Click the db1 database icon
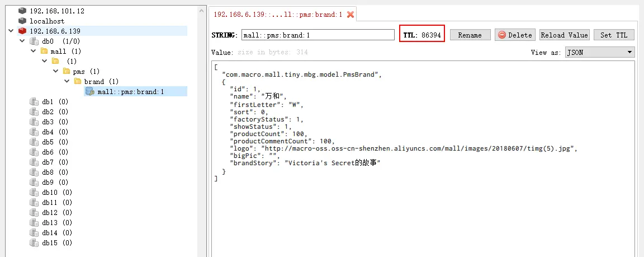The width and height of the screenshot is (644, 257). (x=34, y=101)
